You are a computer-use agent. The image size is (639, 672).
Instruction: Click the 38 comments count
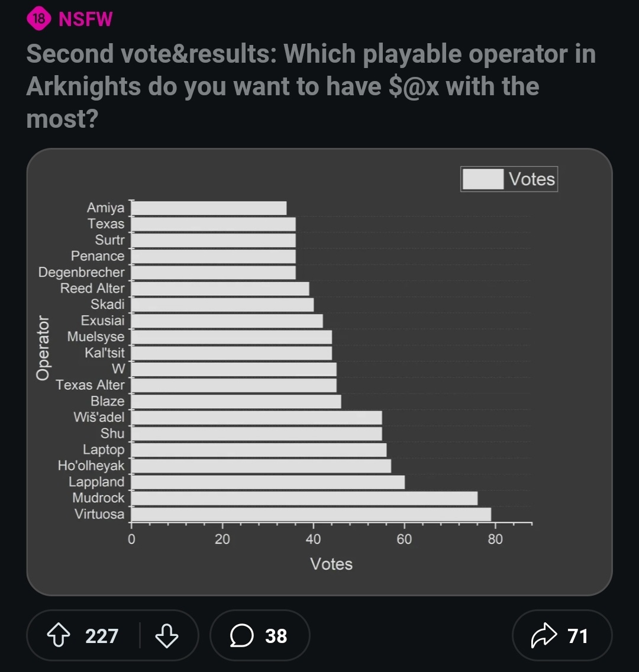[x=276, y=636]
